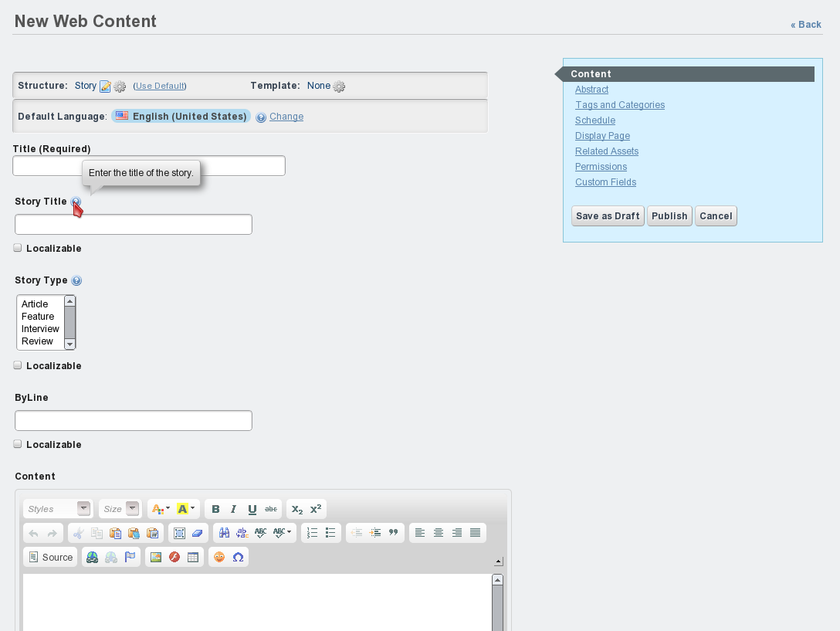
Task: Insert a table
Action: (193, 557)
